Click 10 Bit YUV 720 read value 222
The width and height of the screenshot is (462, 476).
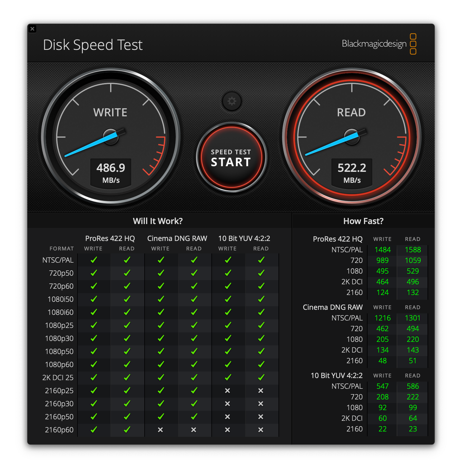pyautogui.click(x=413, y=397)
